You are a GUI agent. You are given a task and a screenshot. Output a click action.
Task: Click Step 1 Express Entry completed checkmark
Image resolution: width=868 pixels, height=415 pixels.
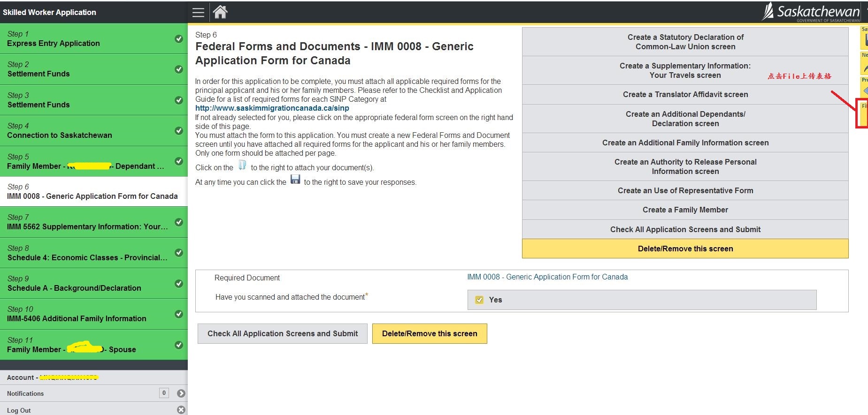179,39
